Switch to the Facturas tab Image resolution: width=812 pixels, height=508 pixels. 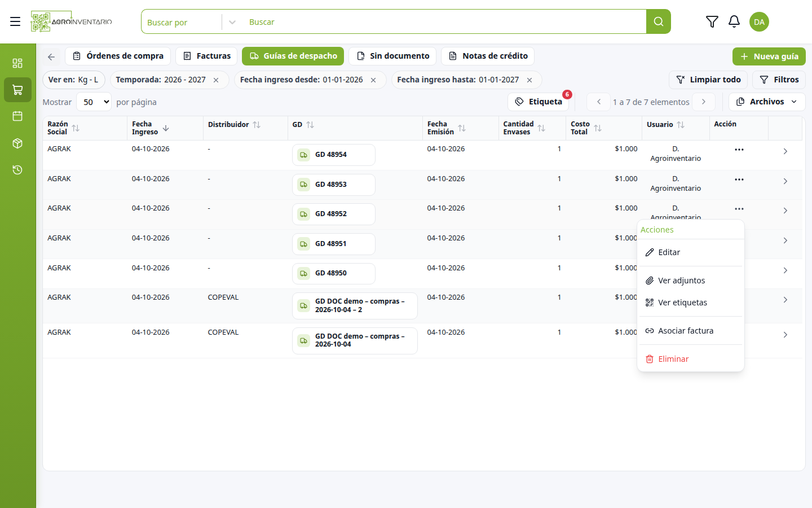coord(206,56)
